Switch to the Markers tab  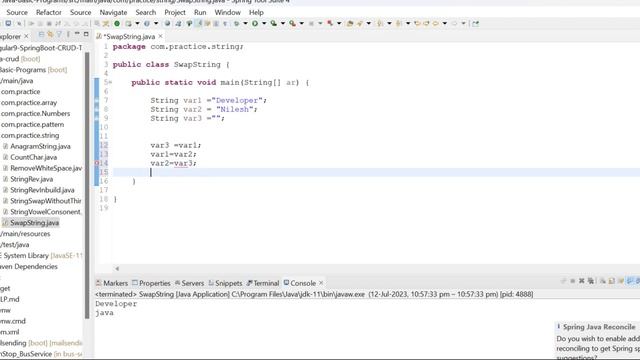[x=112, y=283]
